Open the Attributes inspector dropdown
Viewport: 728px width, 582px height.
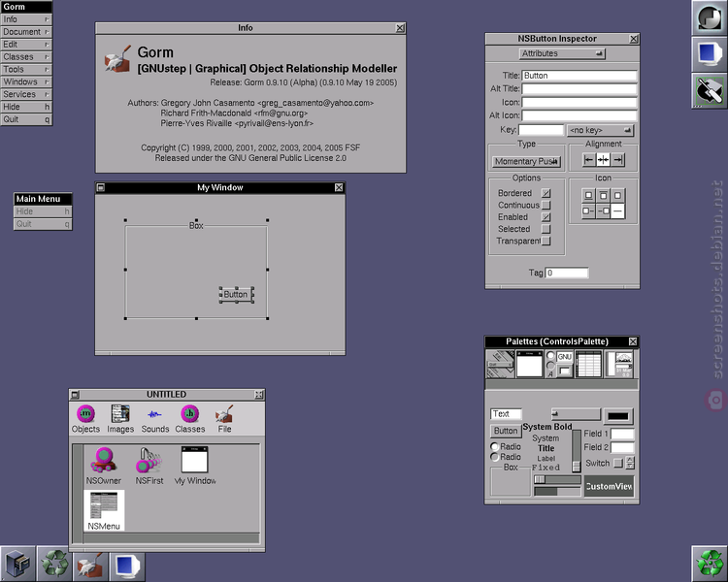tap(562, 54)
